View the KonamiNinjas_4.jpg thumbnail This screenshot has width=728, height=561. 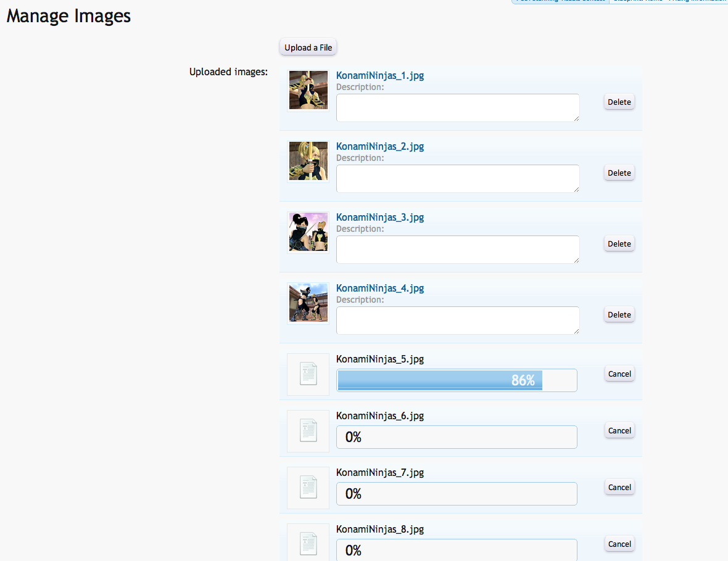(308, 303)
